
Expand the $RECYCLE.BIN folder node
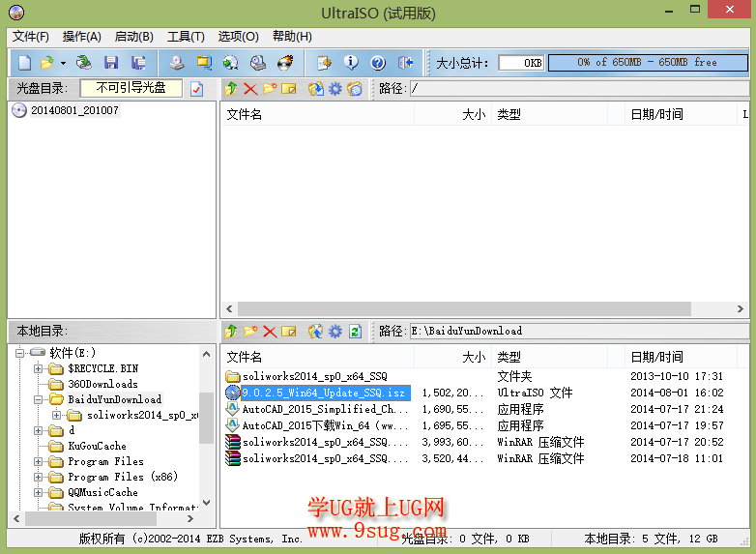38,369
